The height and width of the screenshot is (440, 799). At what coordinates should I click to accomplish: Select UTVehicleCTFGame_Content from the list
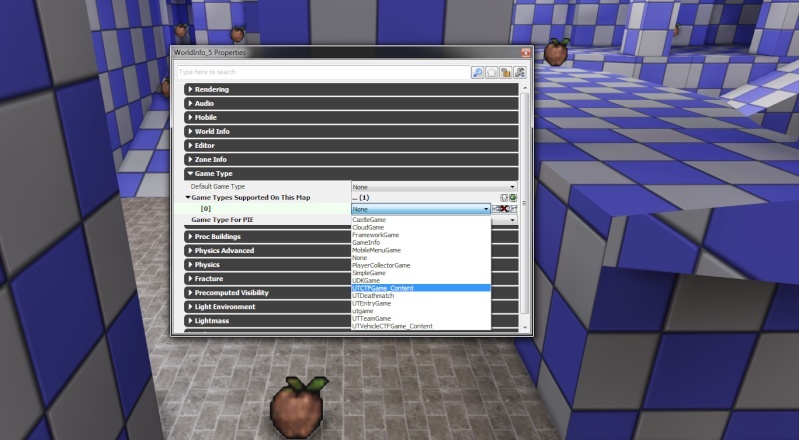point(421,326)
